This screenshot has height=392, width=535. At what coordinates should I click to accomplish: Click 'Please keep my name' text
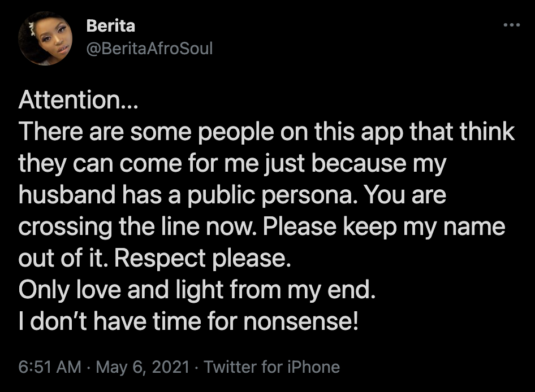coord(384,227)
